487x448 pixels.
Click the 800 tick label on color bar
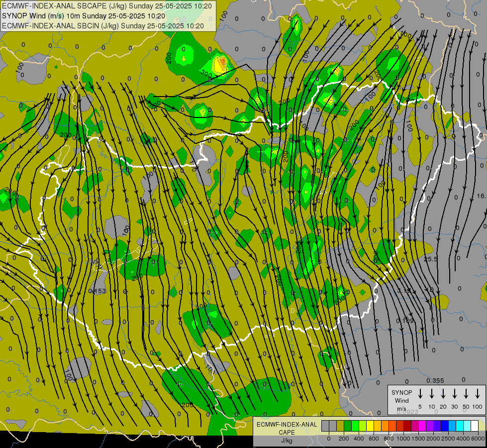coord(389,439)
